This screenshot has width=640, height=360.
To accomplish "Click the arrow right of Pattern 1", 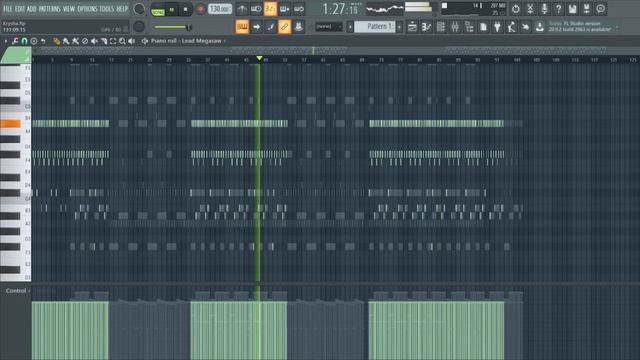I will click(x=399, y=27).
